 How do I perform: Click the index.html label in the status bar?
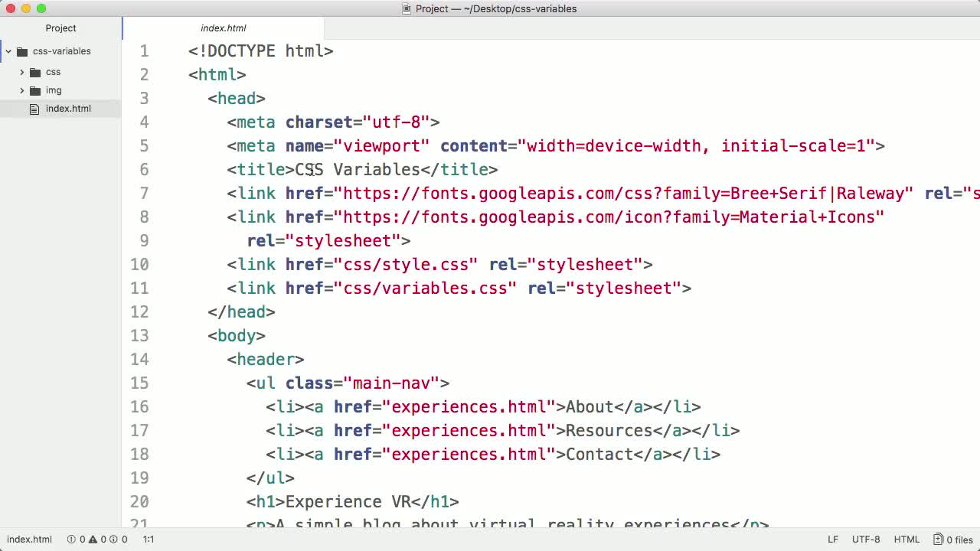coord(29,540)
